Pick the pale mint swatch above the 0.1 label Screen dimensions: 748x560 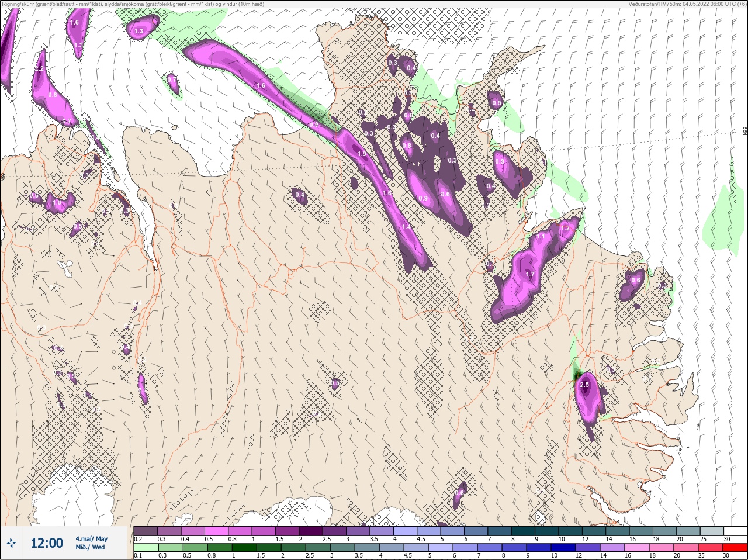146,548
